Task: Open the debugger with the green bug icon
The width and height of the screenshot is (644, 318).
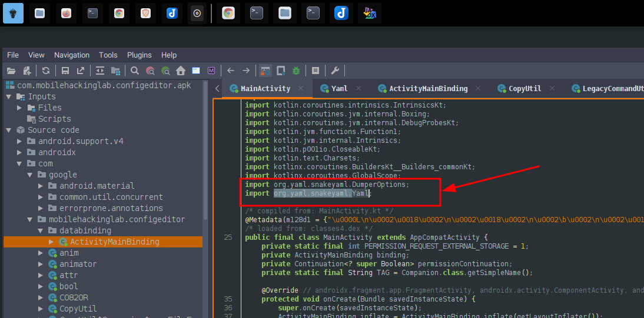Action: pyautogui.click(x=296, y=71)
